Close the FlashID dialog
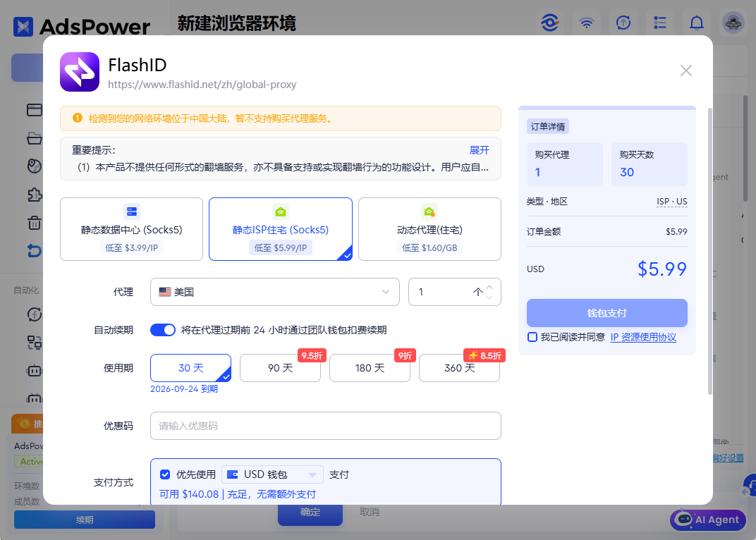Image resolution: width=756 pixels, height=540 pixels. (685, 70)
